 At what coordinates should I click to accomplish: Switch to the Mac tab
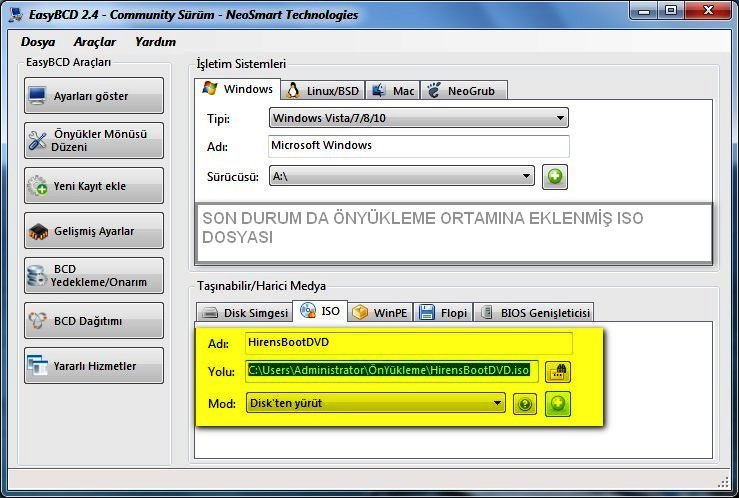393,90
